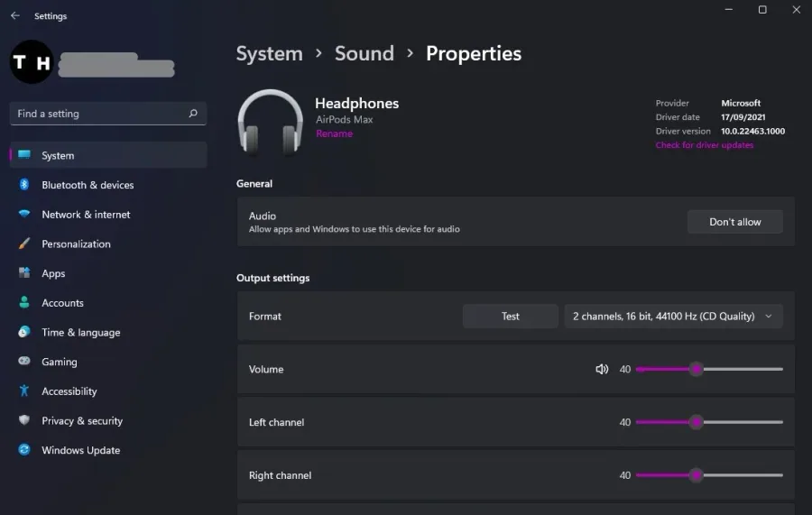Image resolution: width=812 pixels, height=515 pixels.
Task: Navigate to Sound in the breadcrumb
Action: [364, 53]
